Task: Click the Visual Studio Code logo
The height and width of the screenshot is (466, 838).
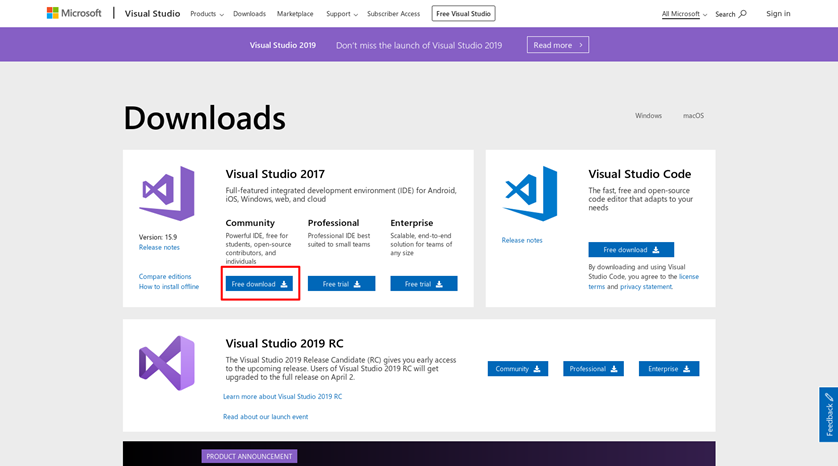Action: click(x=530, y=193)
